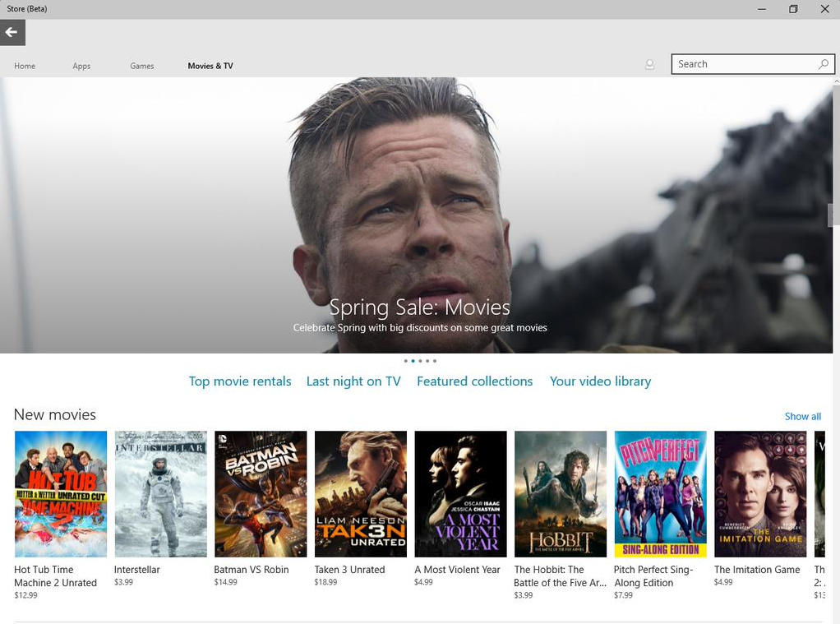Minimize the Store (Beta) window
This screenshot has width=840, height=624.
[762, 9]
